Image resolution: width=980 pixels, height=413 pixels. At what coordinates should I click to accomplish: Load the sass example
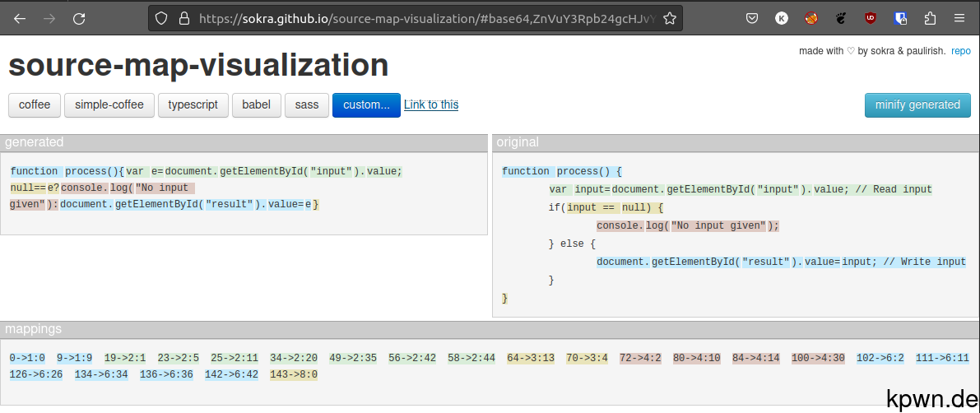307,105
